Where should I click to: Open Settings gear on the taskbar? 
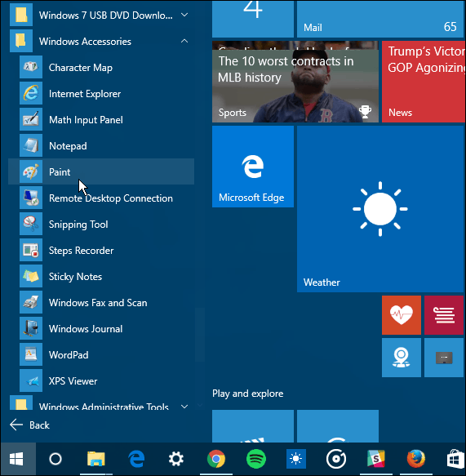176,459
